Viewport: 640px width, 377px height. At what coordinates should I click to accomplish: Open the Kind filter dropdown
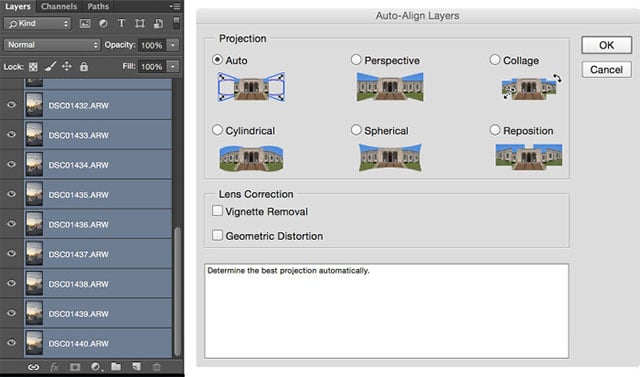37,24
